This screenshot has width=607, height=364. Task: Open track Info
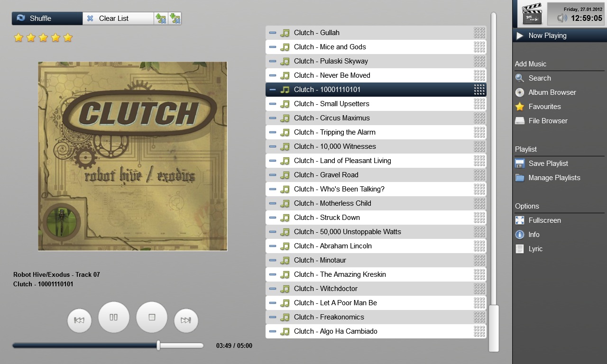click(x=560, y=235)
